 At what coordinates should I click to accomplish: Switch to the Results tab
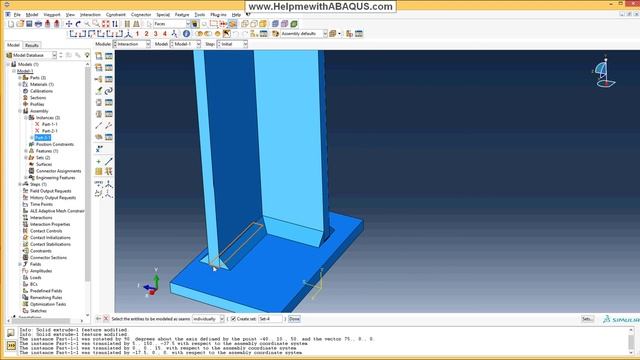click(31, 45)
